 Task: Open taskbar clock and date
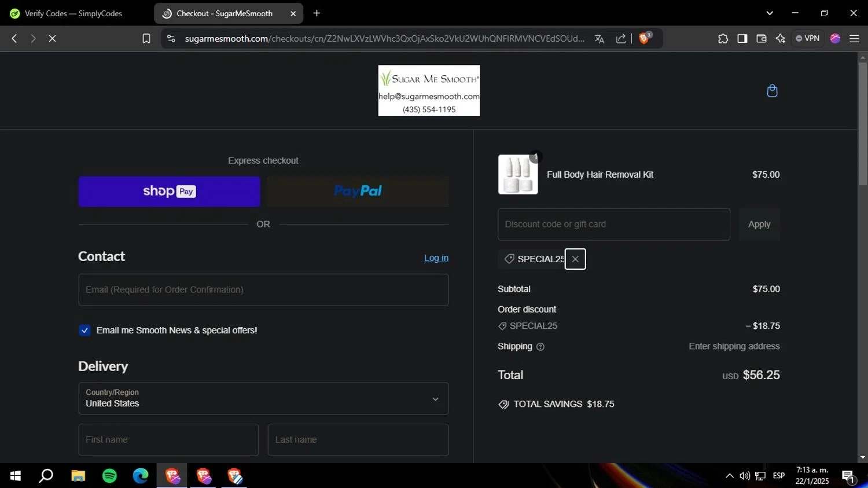click(x=812, y=476)
